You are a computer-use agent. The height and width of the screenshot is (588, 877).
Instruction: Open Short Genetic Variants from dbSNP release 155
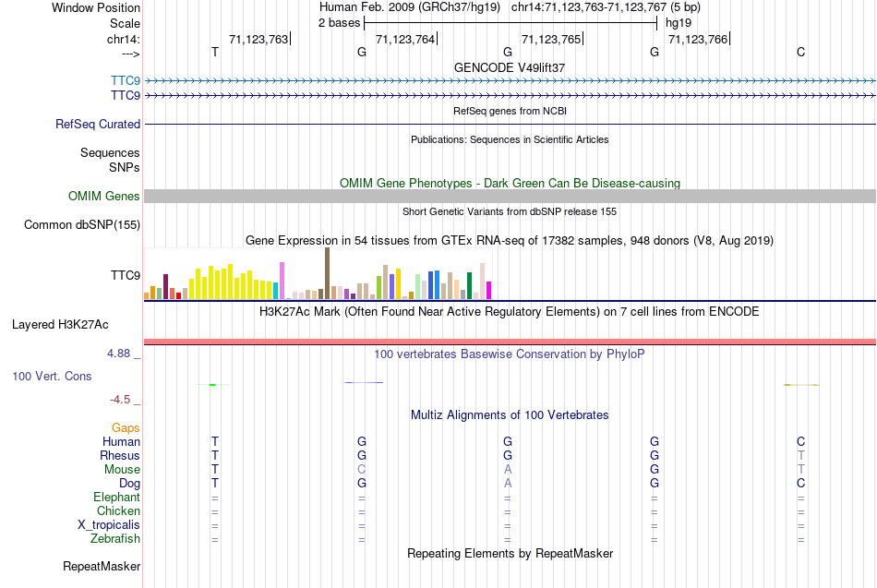tap(510, 211)
